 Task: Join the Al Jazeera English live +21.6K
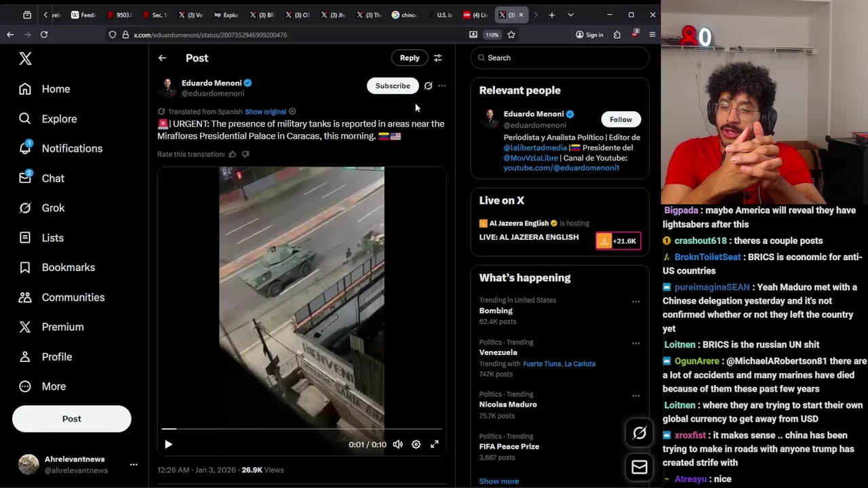(x=618, y=241)
